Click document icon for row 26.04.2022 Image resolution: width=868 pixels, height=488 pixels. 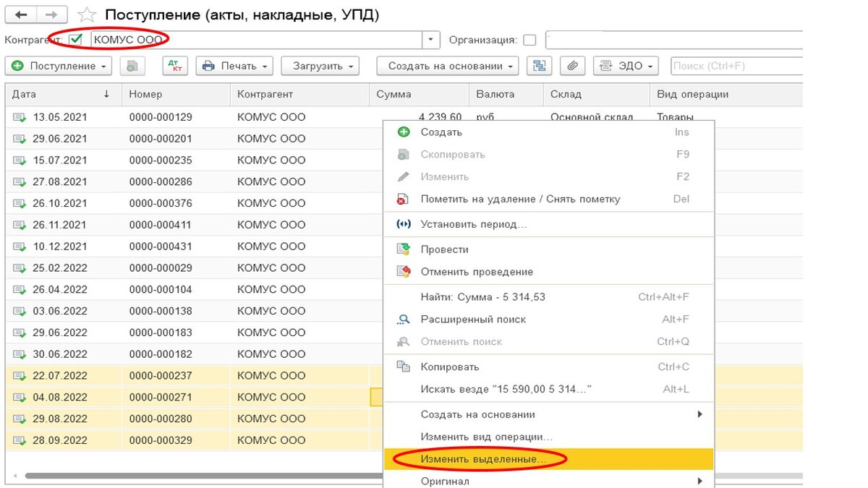coord(19,290)
